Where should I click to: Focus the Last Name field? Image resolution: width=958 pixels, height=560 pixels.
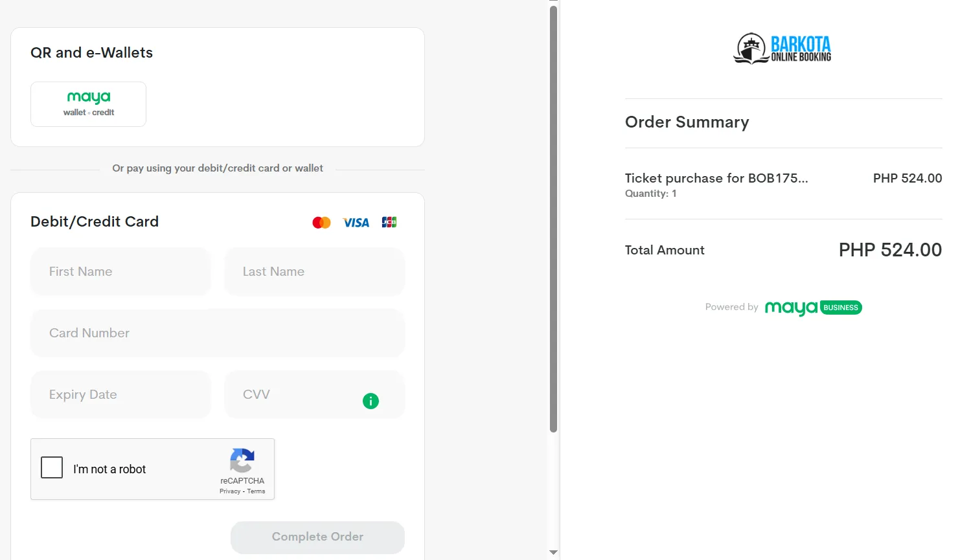pos(314,271)
